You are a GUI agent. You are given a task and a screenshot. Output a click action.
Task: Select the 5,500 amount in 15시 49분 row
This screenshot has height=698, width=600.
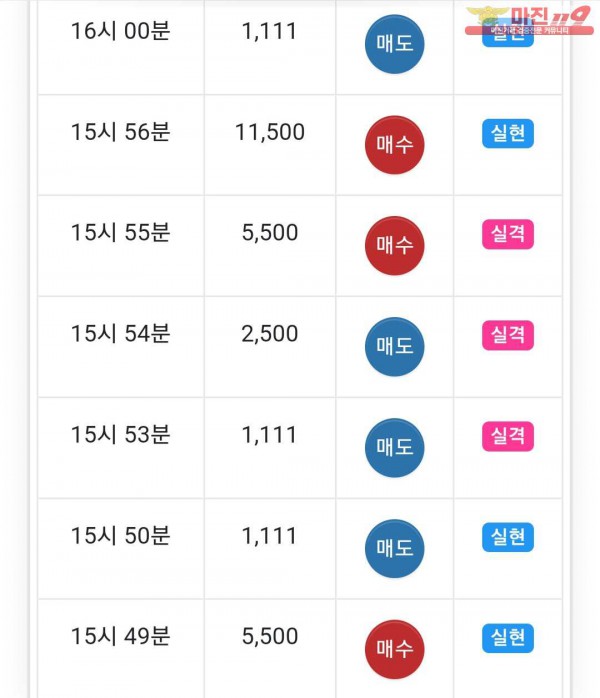tap(270, 637)
